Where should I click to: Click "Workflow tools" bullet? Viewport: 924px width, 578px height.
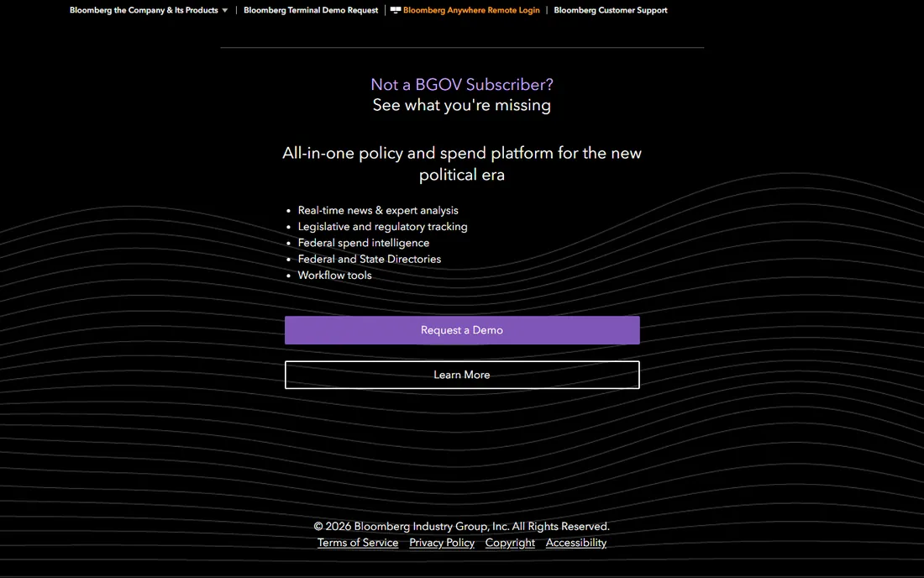pyautogui.click(x=334, y=276)
